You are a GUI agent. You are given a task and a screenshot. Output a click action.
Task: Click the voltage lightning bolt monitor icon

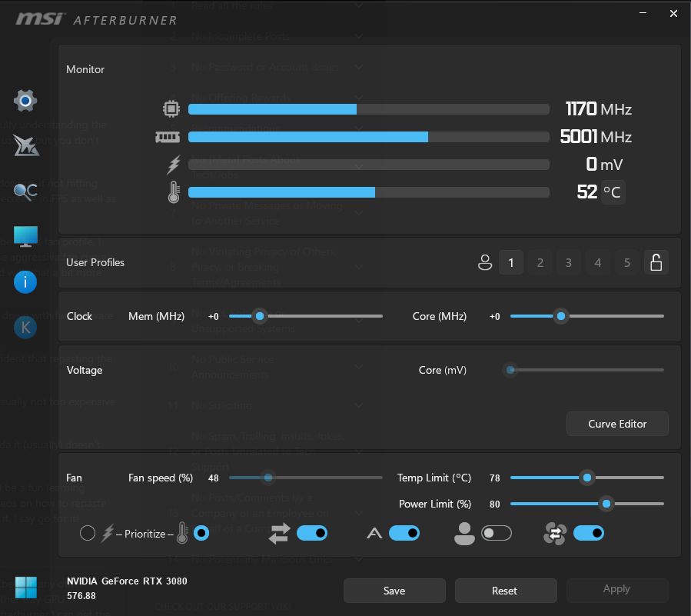click(x=174, y=165)
